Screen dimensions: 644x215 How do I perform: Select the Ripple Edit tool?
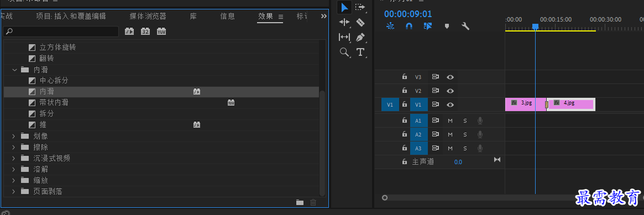tap(344, 22)
